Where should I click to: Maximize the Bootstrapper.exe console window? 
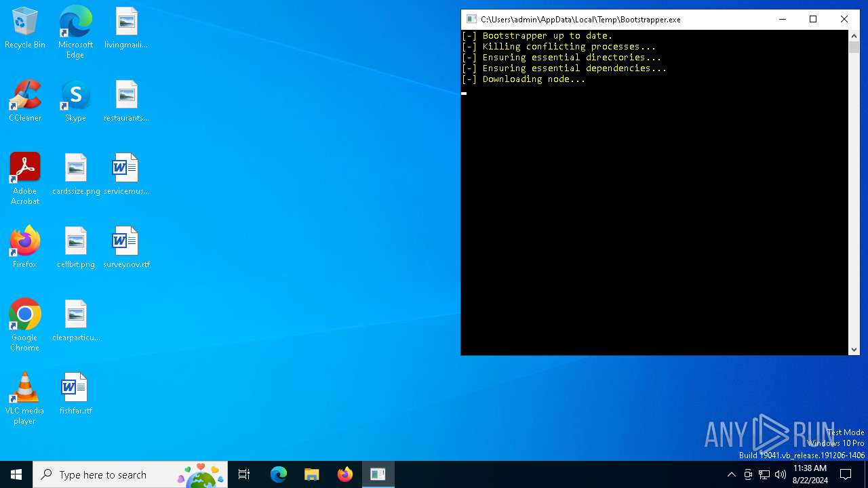813,19
